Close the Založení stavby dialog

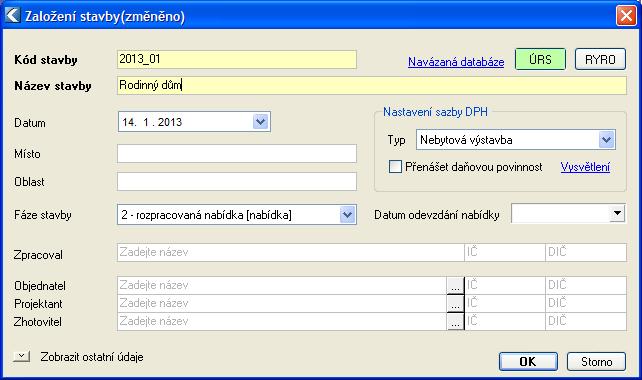tap(626, 16)
